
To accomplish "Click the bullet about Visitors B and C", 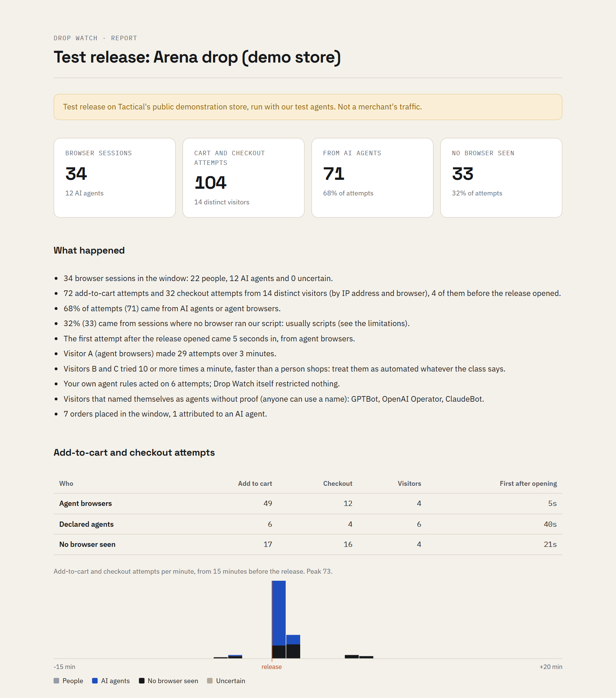I will tap(285, 369).
